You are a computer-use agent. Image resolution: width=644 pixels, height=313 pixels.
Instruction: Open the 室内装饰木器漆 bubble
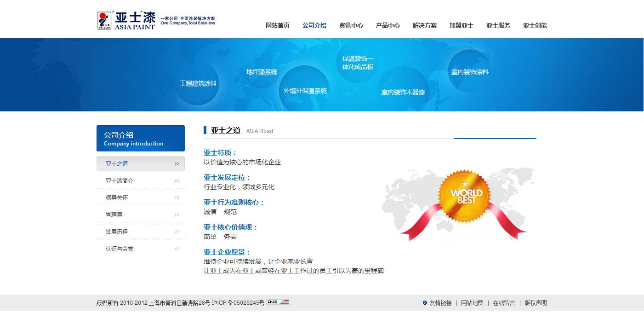[x=403, y=92]
